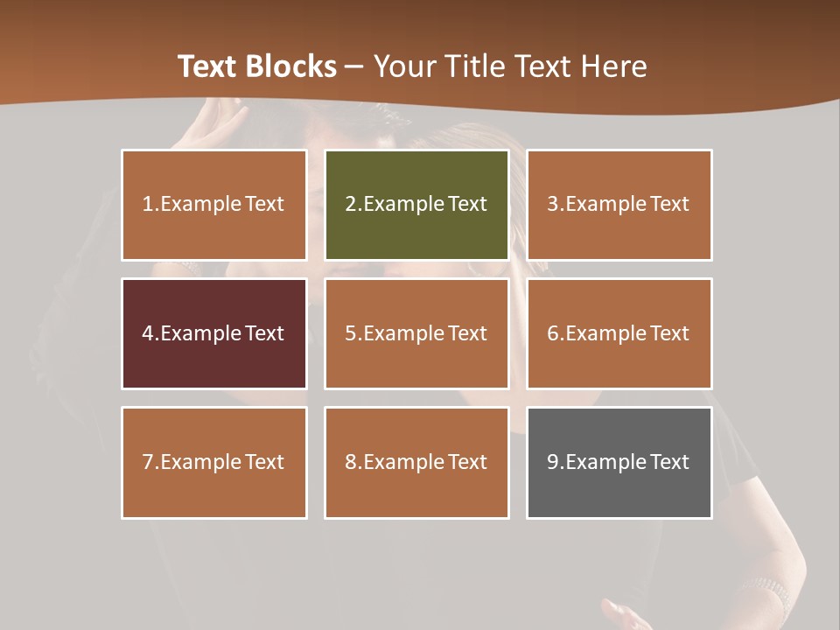This screenshot has width=840, height=630.
Task: Click 'Your Title Text Here' in the heading
Action: pyautogui.click(x=510, y=66)
